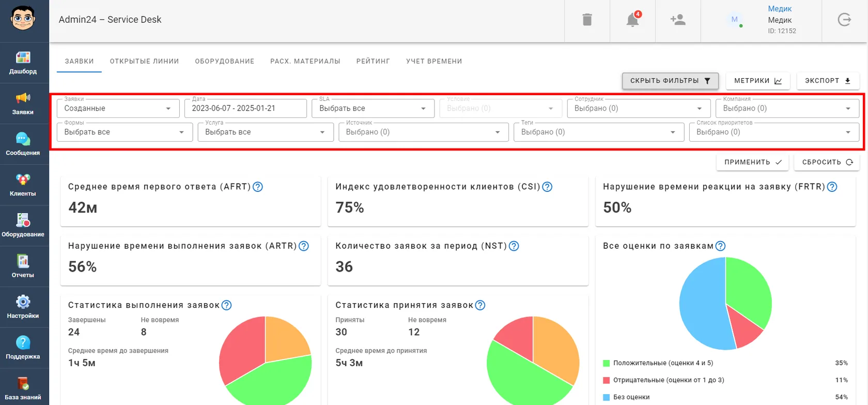Image resolution: width=868 pixels, height=405 pixels.
Task: Click the '1ч 5м' completion time value
Action: click(x=82, y=363)
